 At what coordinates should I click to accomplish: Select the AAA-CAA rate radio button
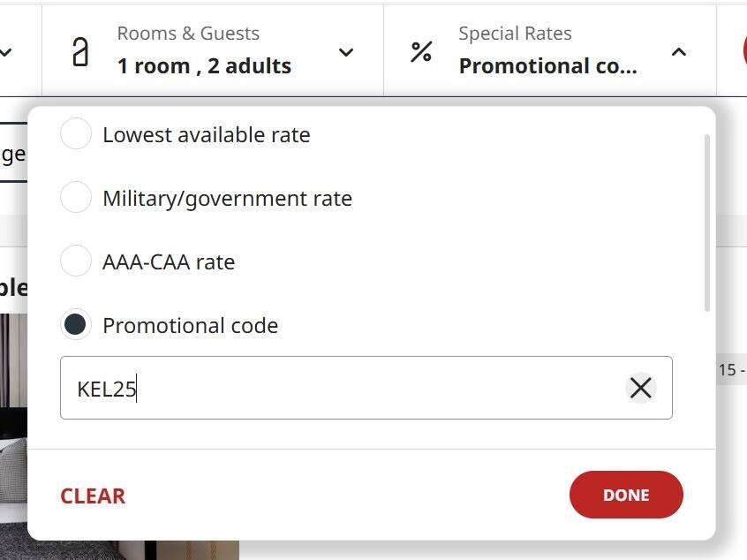click(x=76, y=261)
